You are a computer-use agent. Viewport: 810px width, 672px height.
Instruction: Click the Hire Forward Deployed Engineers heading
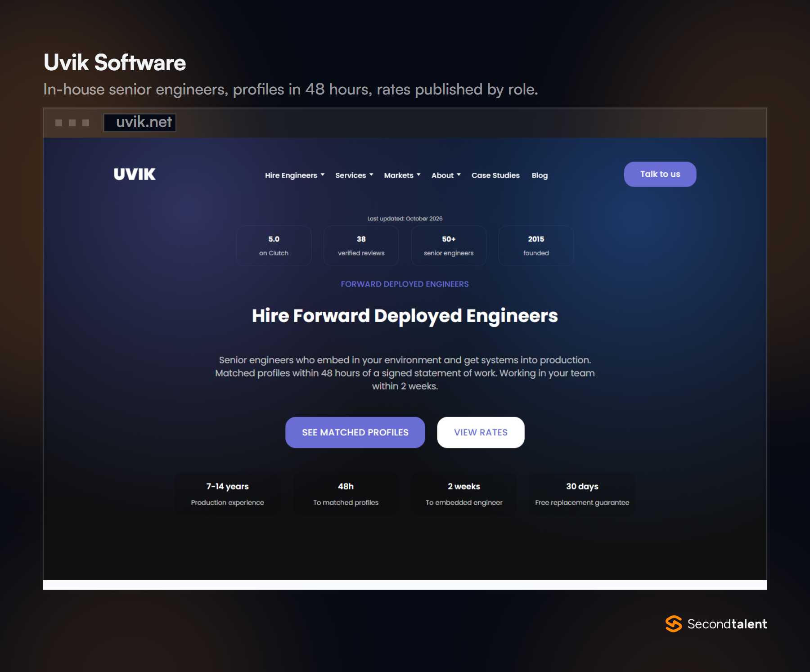click(x=405, y=316)
